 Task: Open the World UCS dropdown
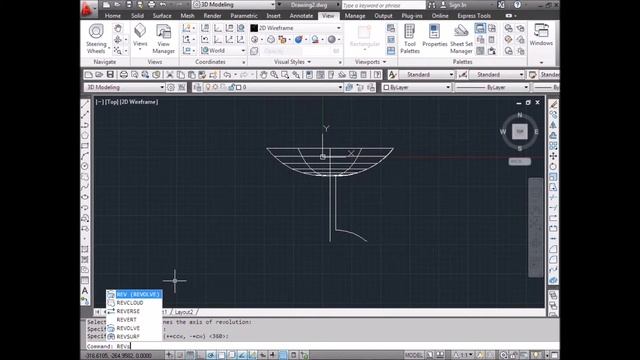223,51
